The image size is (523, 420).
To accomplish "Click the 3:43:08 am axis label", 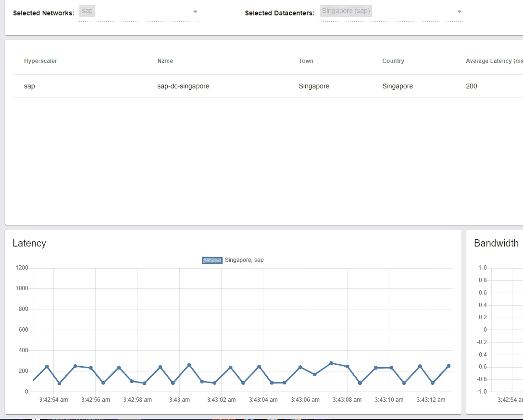I will pyautogui.click(x=347, y=400).
